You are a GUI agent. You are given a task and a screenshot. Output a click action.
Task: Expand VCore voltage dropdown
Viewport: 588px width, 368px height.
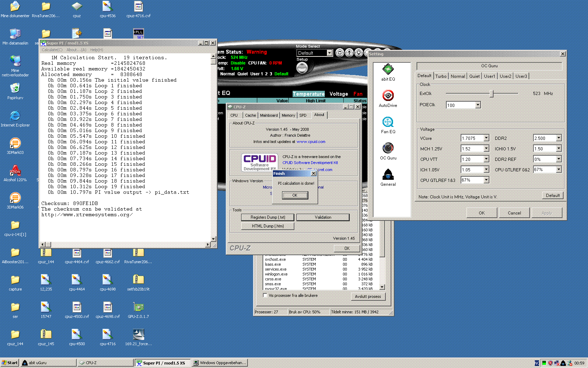(486, 138)
